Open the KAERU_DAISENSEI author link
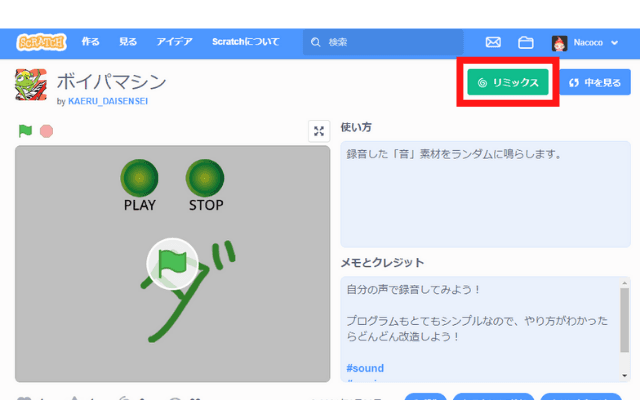The width and height of the screenshot is (640, 400). point(108,101)
